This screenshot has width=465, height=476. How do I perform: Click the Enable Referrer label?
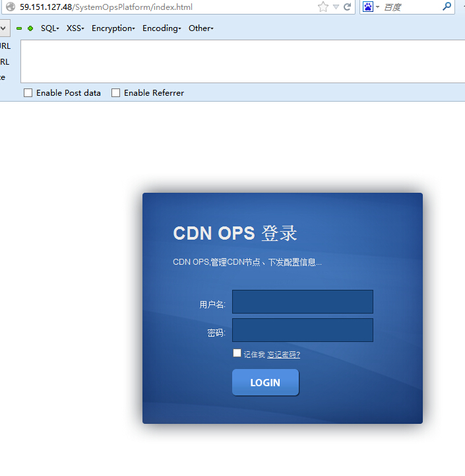[154, 93]
